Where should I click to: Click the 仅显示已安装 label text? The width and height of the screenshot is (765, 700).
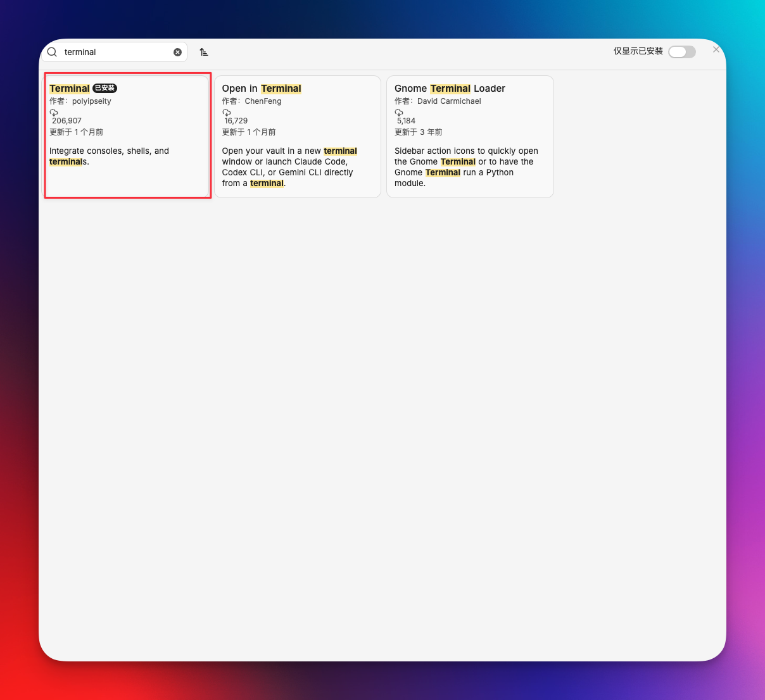(638, 51)
